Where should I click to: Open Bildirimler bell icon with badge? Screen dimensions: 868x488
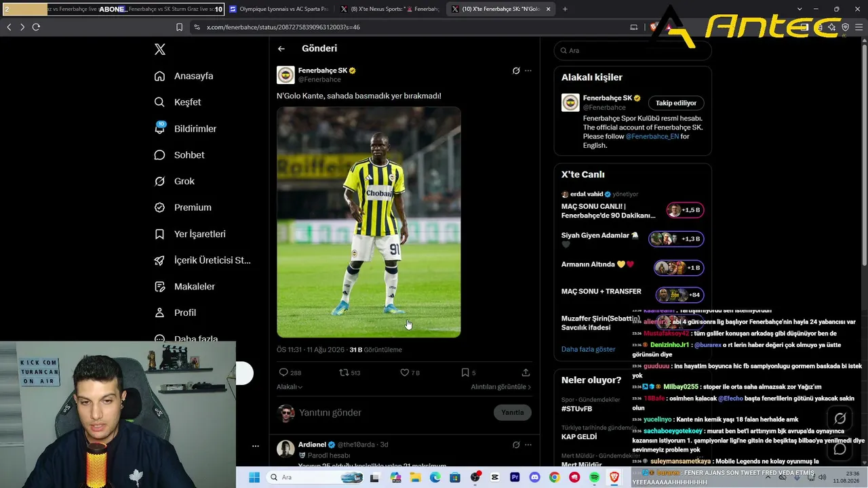pos(159,128)
